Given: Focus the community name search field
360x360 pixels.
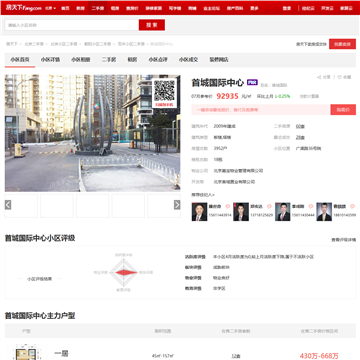Looking at the screenshot, I should pos(72,25).
